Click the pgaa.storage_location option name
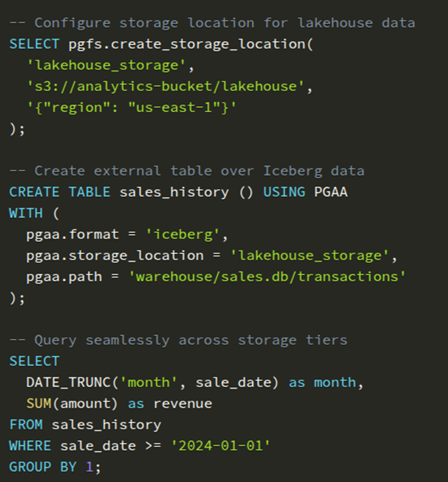 tap(114, 255)
